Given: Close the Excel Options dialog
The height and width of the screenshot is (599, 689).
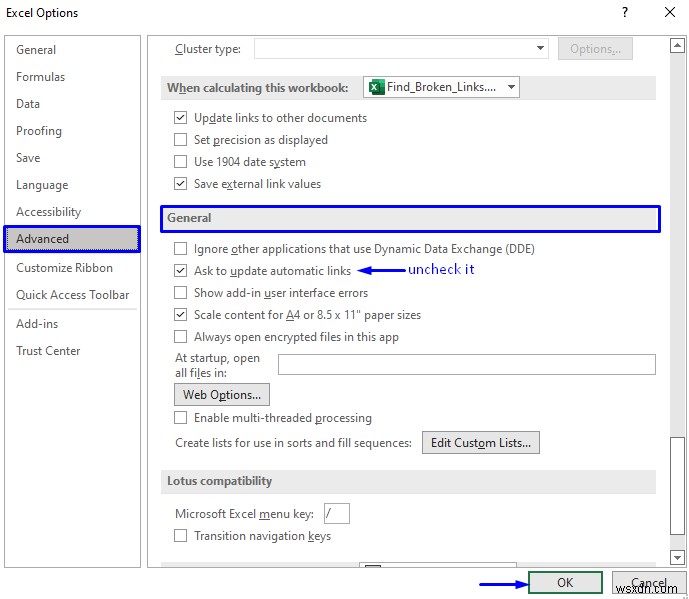Looking at the screenshot, I should 670,12.
